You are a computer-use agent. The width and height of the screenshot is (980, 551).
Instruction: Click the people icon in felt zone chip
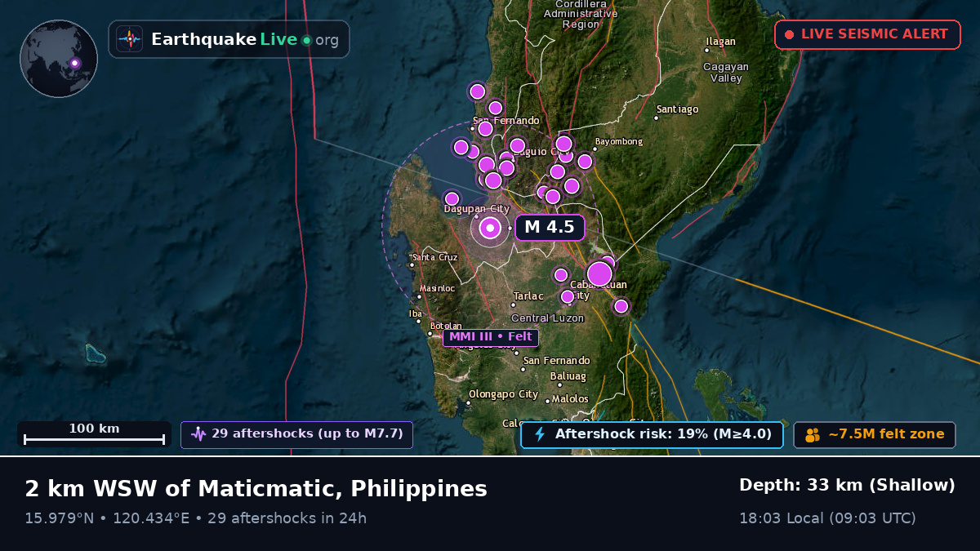click(813, 434)
